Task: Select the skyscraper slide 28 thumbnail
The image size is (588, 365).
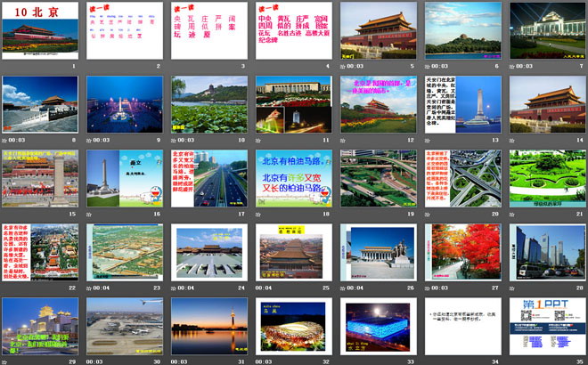Action: point(547,252)
